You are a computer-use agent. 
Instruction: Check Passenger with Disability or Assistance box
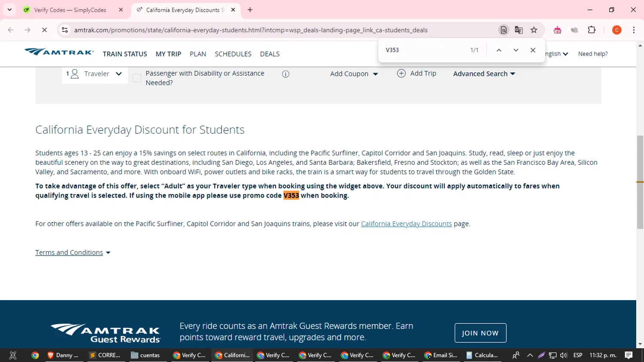tap(137, 78)
